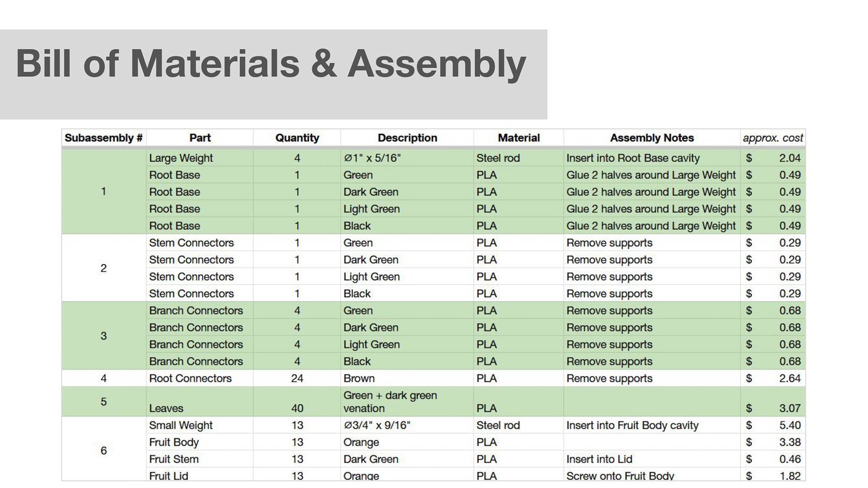This screenshot has width=868, height=488.
Task: Click the Bill of Materials & Assembly title
Action: [x=271, y=64]
